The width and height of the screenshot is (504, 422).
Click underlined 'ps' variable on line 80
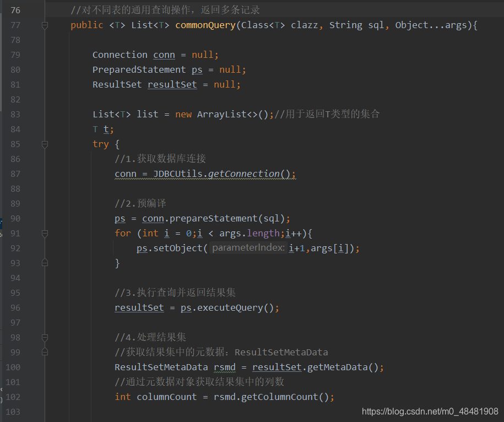pos(197,70)
